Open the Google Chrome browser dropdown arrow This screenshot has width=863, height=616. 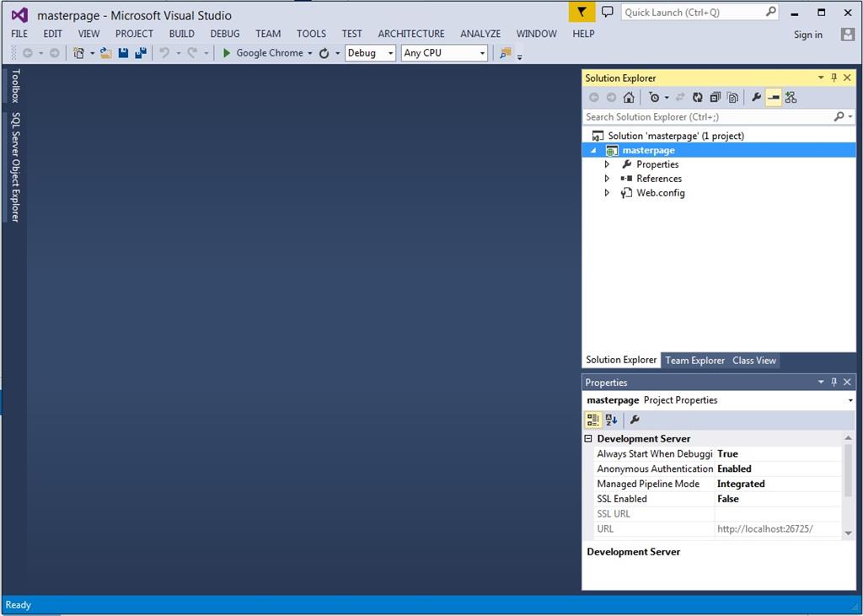(310, 53)
